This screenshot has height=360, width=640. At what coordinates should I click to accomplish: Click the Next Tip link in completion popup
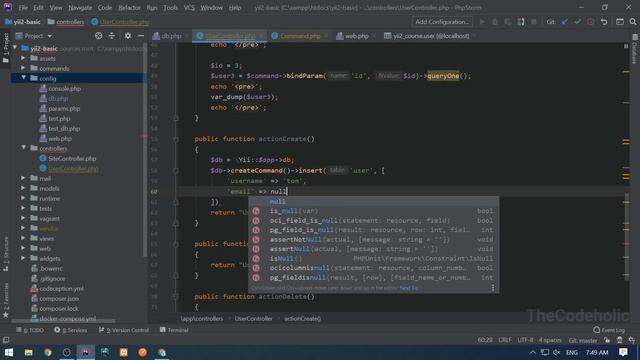click(x=409, y=288)
